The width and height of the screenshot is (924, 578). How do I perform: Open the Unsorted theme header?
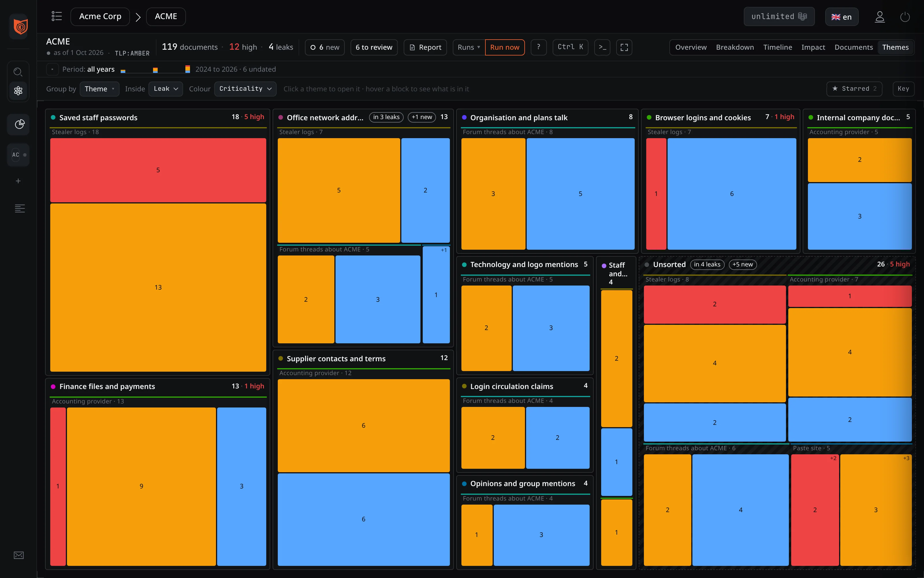[669, 264]
